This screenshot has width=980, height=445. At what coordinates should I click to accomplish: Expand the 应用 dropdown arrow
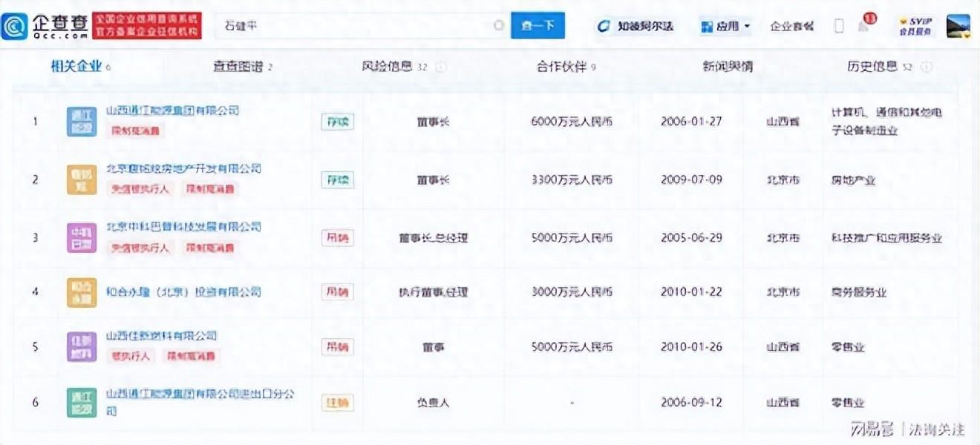pos(747,27)
